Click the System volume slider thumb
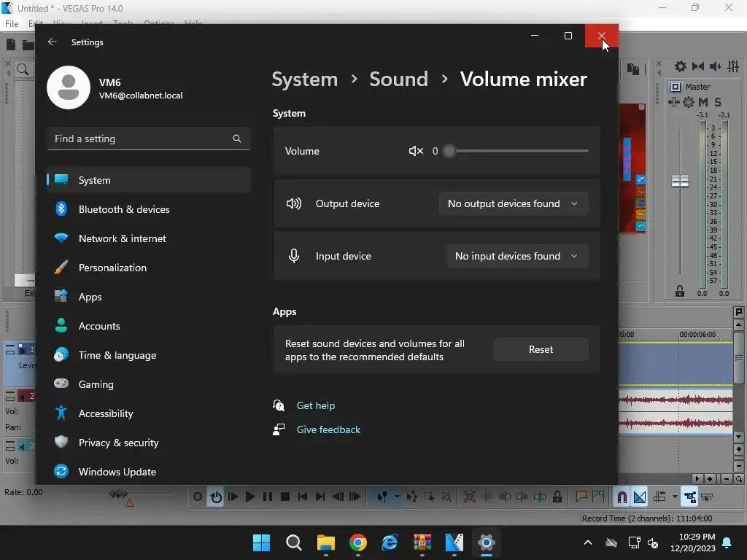Image resolution: width=747 pixels, height=560 pixels. click(x=449, y=151)
